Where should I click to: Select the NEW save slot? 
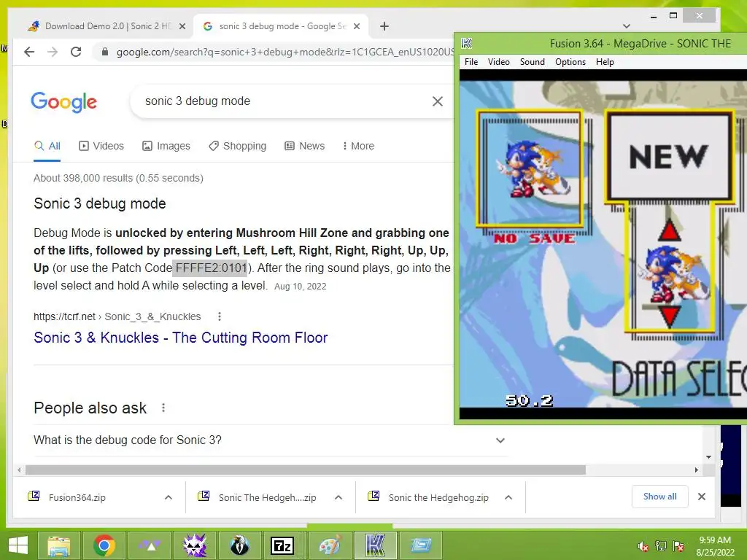(x=669, y=156)
